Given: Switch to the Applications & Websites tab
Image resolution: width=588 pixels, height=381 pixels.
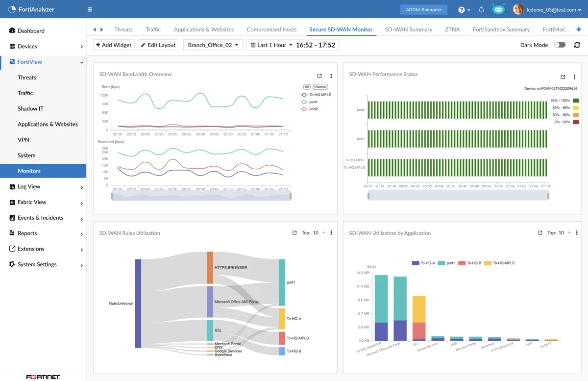Looking at the screenshot, I should (204, 29).
